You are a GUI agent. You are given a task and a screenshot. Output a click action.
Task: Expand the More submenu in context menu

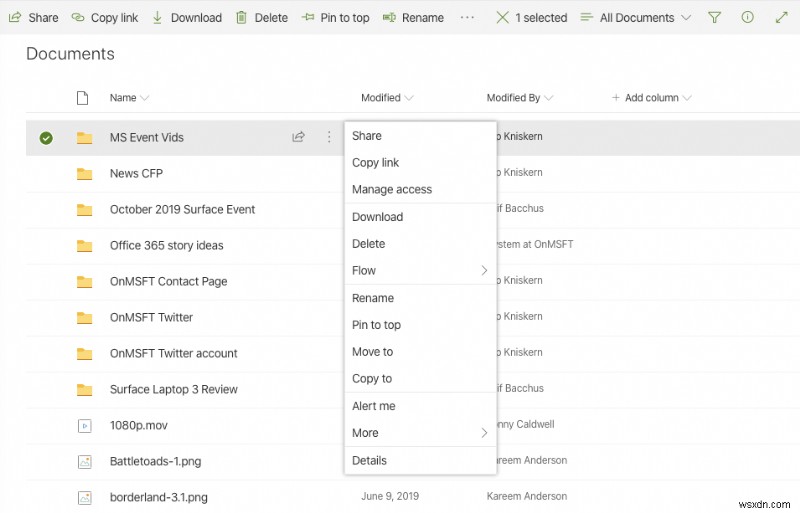(420, 433)
